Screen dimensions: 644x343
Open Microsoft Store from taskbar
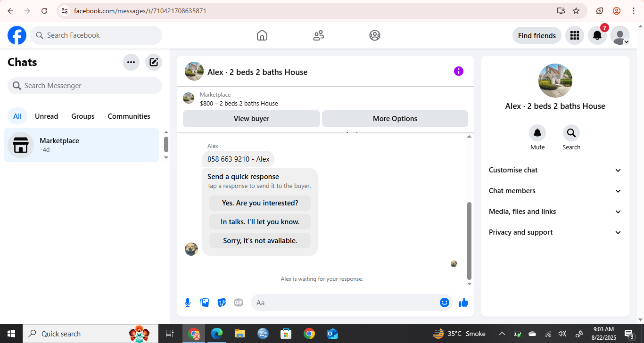coord(286,334)
